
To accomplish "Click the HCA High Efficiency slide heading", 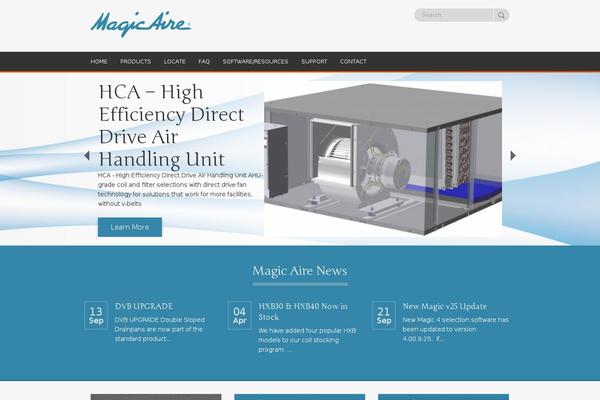I will 171,126.
